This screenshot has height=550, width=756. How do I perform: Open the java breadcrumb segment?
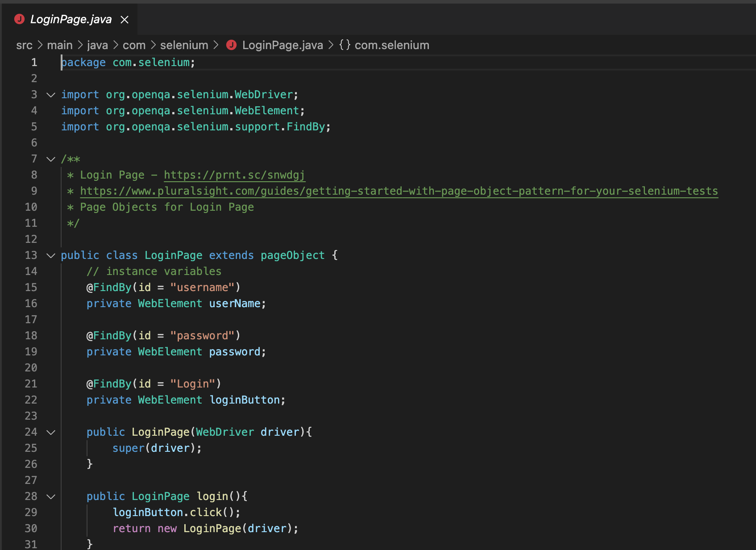(97, 45)
